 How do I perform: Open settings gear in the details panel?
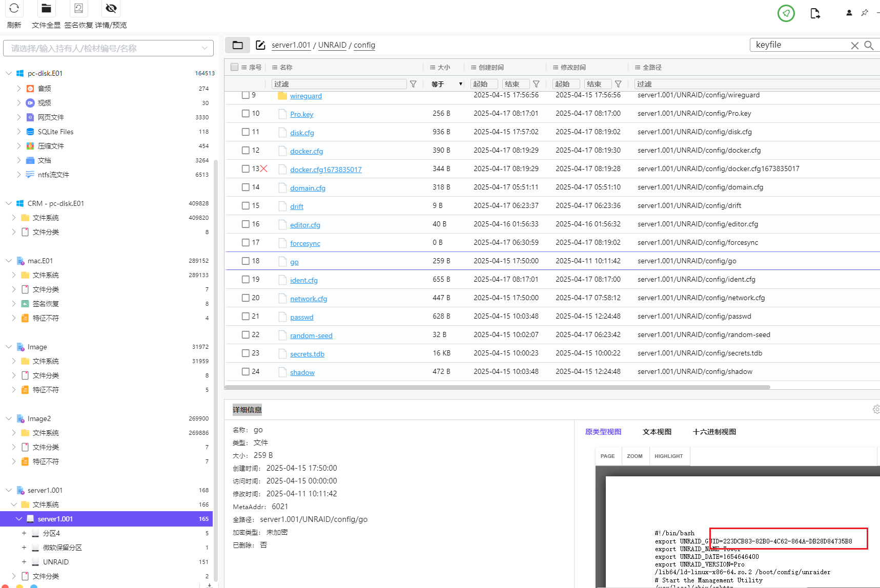876,409
